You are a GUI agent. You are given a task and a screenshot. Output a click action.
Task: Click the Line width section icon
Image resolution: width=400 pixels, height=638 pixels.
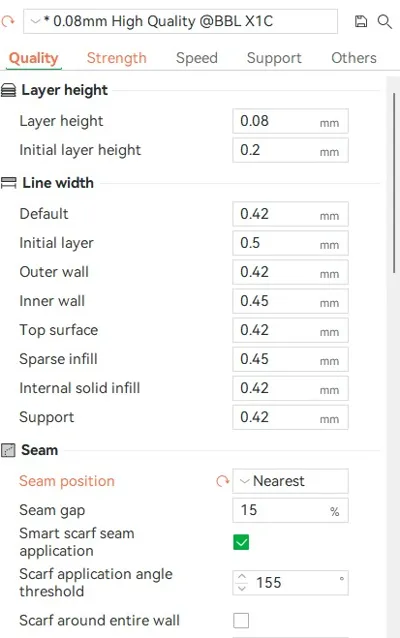click(9, 183)
